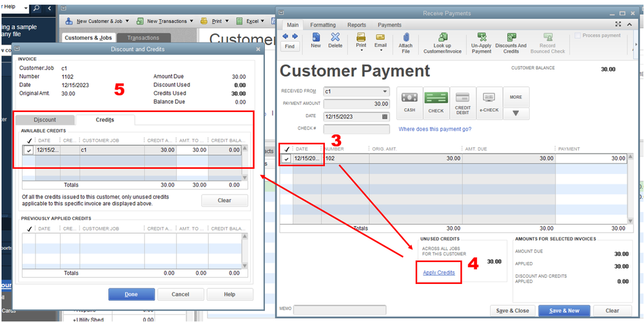The image size is (644, 322).
Task: Choose CASH payment method
Action: [409, 102]
